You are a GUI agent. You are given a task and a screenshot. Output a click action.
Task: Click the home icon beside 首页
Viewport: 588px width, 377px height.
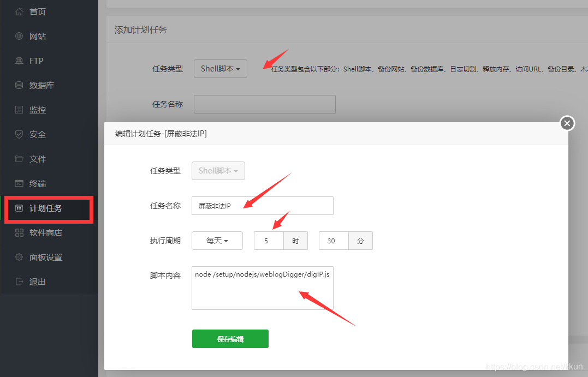(19, 11)
